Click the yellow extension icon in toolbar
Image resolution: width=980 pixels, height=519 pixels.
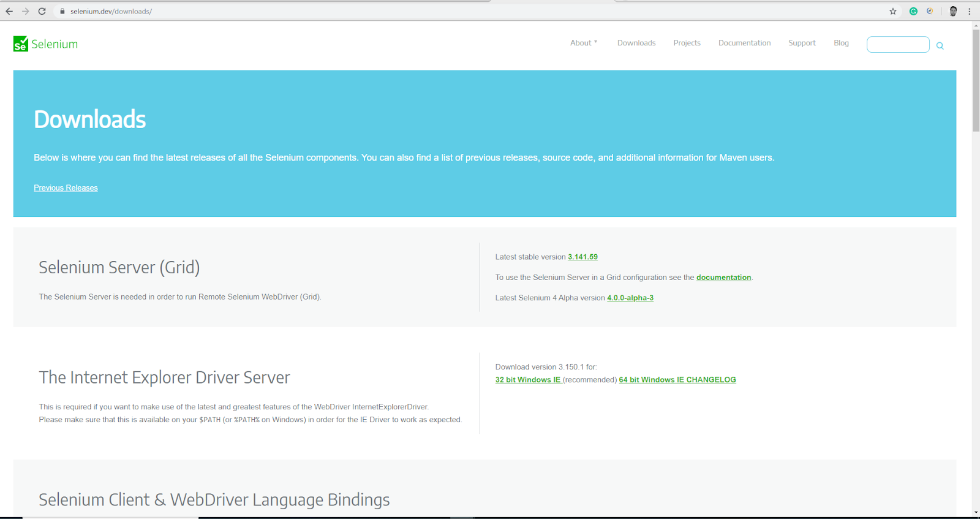(x=930, y=11)
